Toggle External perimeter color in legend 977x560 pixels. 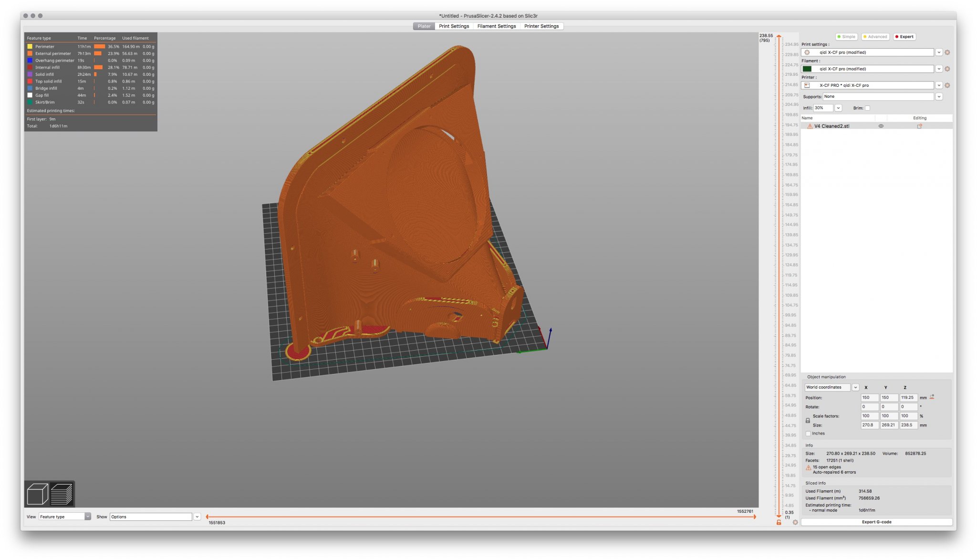[30, 53]
